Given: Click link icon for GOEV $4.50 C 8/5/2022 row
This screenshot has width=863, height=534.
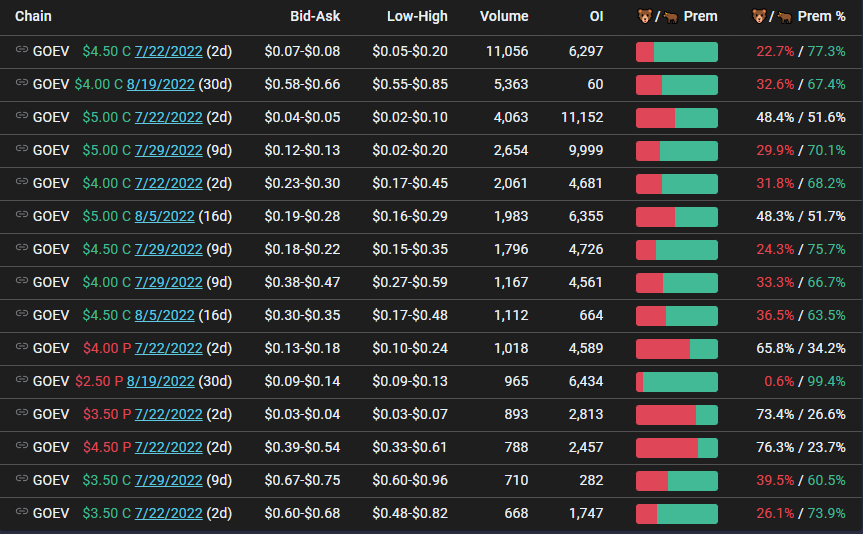Looking at the screenshot, I should 21,314.
